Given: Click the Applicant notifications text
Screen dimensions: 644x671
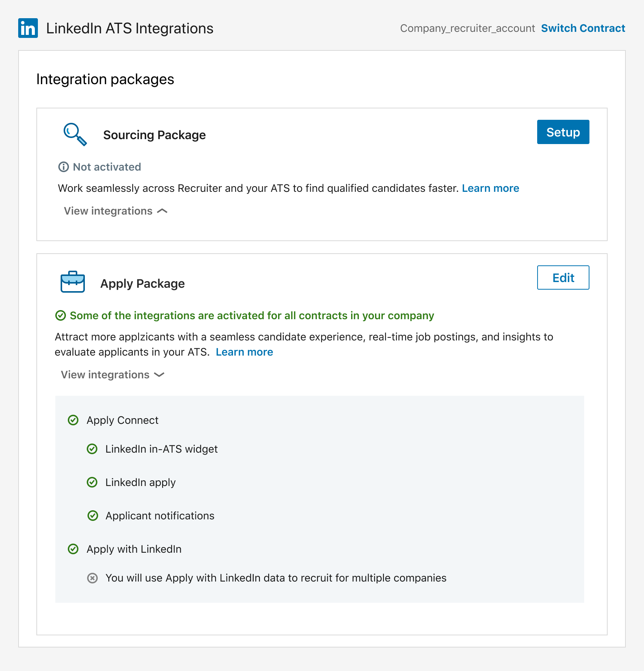Looking at the screenshot, I should [160, 516].
